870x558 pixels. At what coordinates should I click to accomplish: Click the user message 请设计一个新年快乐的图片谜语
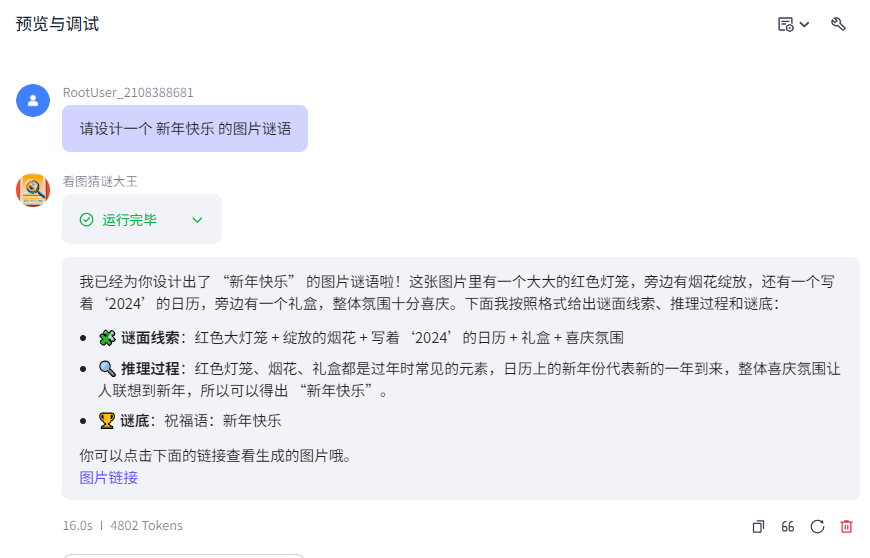click(185, 129)
